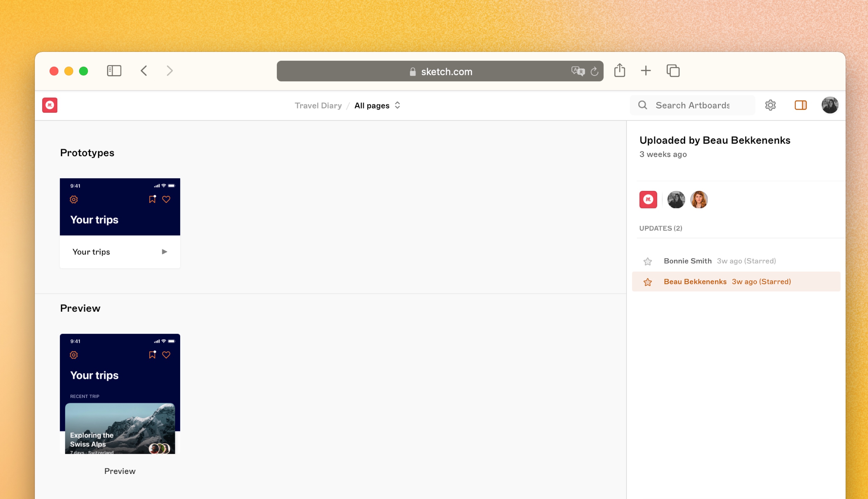
Task: Minimize the Safari window
Action: coord(69,71)
